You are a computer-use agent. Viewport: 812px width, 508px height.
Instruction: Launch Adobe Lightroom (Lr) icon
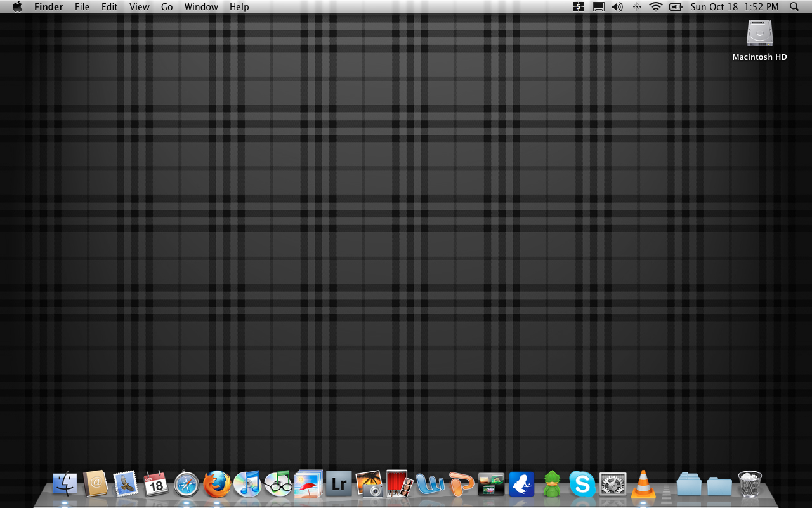(339, 485)
